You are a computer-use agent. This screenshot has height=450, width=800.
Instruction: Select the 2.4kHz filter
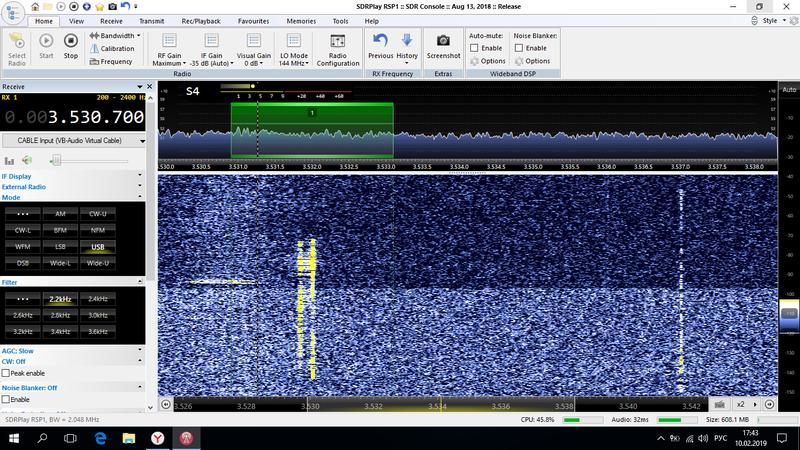(x=97, y=299)
